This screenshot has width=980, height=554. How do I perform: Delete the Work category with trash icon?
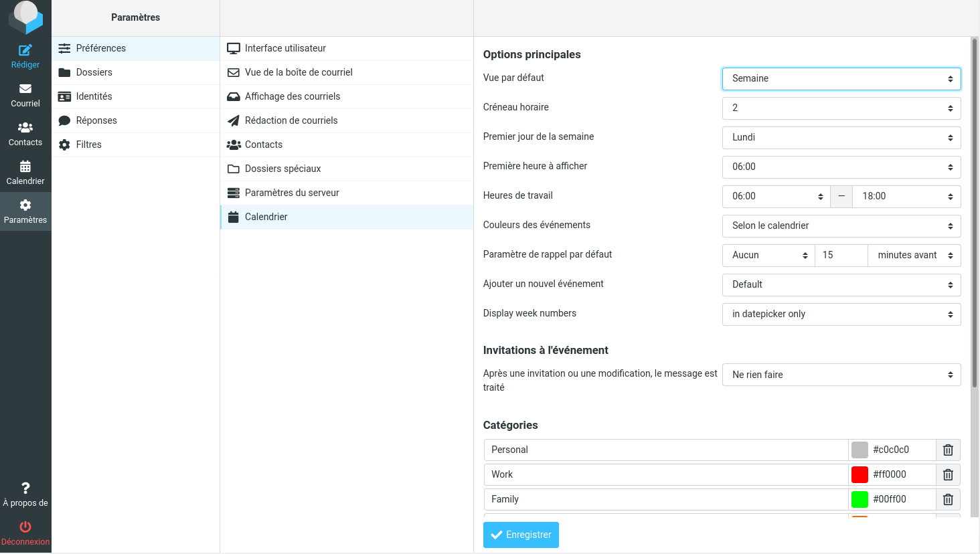[x=948, y=475]
